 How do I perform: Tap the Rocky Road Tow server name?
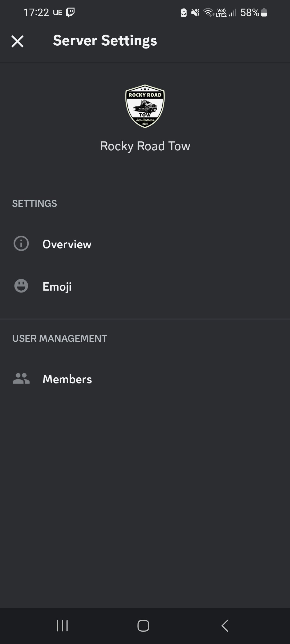[x=145, y=146]
